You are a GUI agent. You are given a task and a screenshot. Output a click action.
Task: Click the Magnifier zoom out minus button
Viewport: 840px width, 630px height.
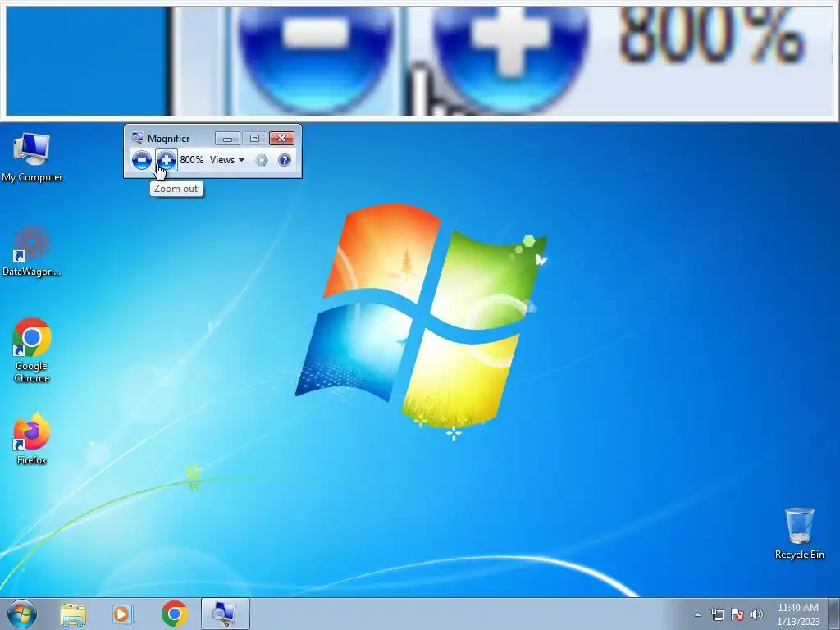coord(142,160)
